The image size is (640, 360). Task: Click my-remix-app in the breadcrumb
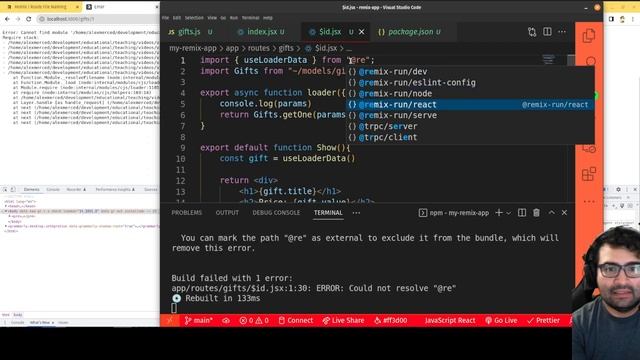193,48
